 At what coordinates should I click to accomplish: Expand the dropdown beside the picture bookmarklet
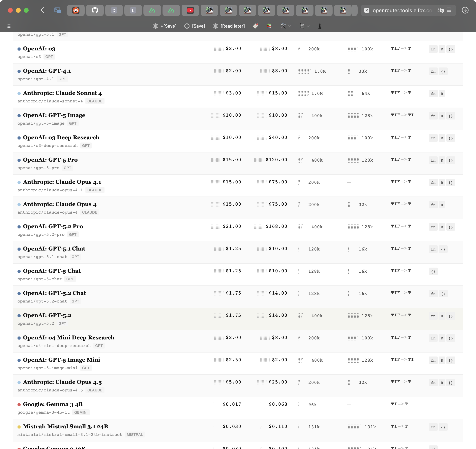point(308,26)
